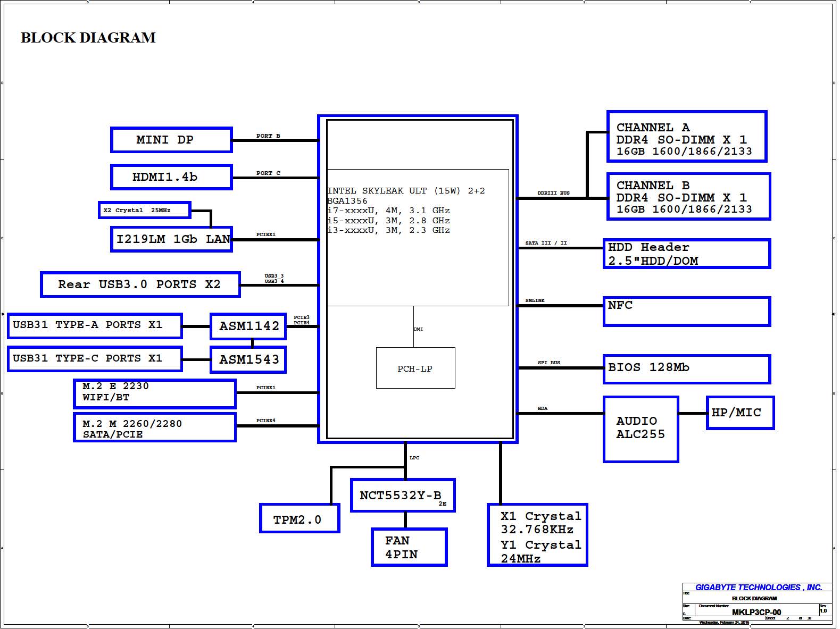
Task: Click the HDA bus label
Action: click(x=543, y=408)
